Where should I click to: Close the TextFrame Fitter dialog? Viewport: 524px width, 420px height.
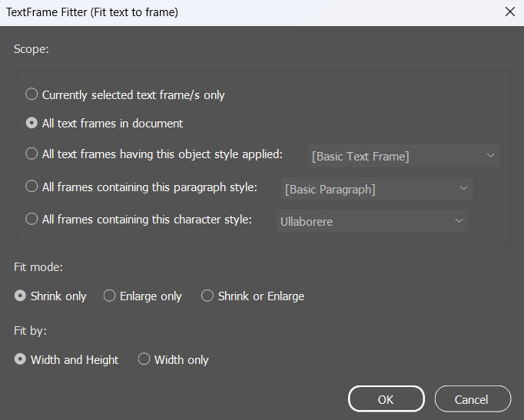pos(509,12)
